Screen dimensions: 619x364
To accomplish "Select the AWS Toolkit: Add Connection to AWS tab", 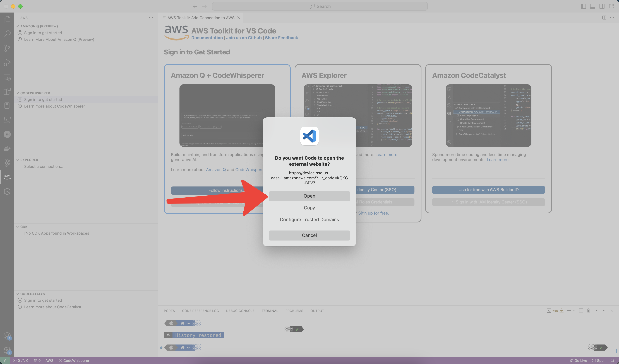I will (x=201, y=18).
